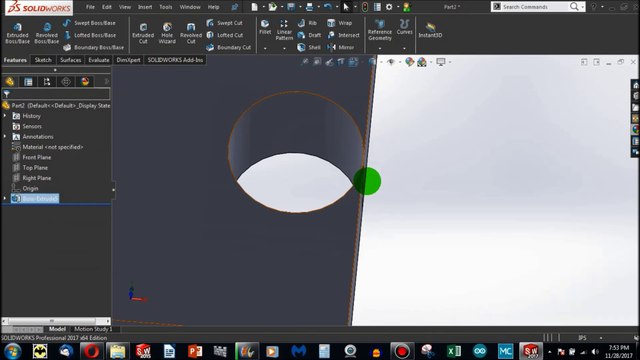Select the Revolved Boss/Base tool
Screen dimensions: 640x360
pos(47,33)
